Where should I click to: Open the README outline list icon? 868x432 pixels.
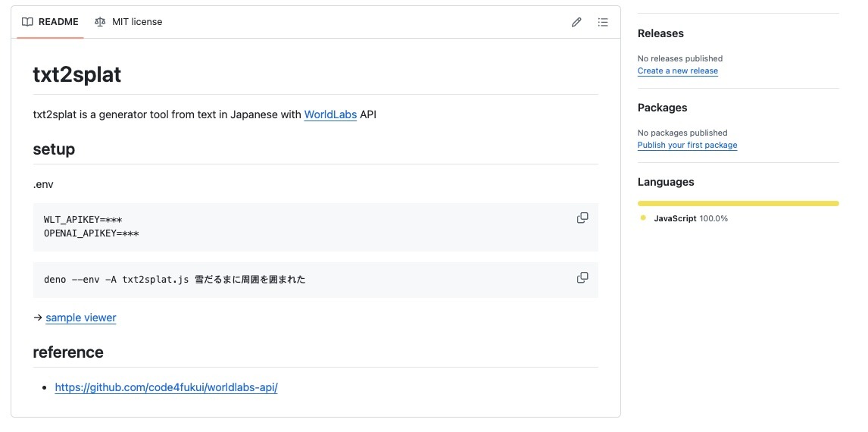(x=603, y=22)
